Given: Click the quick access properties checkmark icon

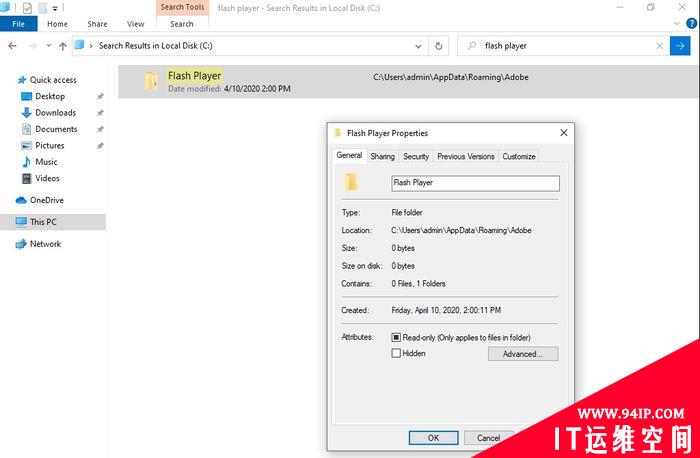Looking at the screenshot, I should tap(27, 8).
